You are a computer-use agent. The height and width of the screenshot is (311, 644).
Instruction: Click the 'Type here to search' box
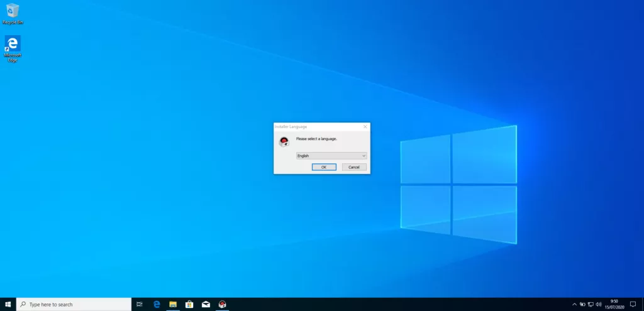tap(74, 304)
